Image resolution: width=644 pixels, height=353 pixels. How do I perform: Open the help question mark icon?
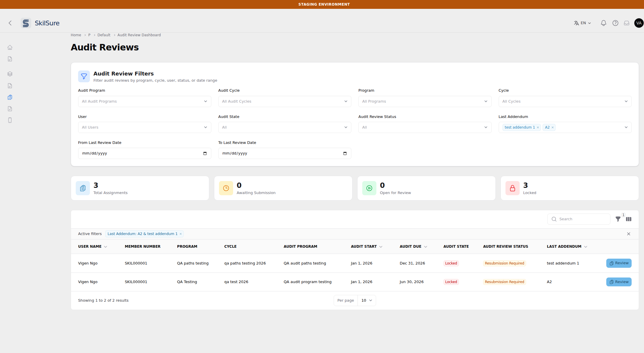click(x=615, y=23)
